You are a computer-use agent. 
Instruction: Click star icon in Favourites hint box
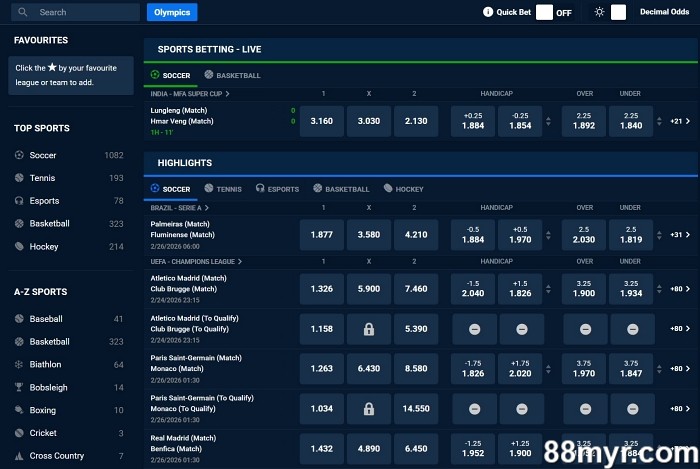52,67
